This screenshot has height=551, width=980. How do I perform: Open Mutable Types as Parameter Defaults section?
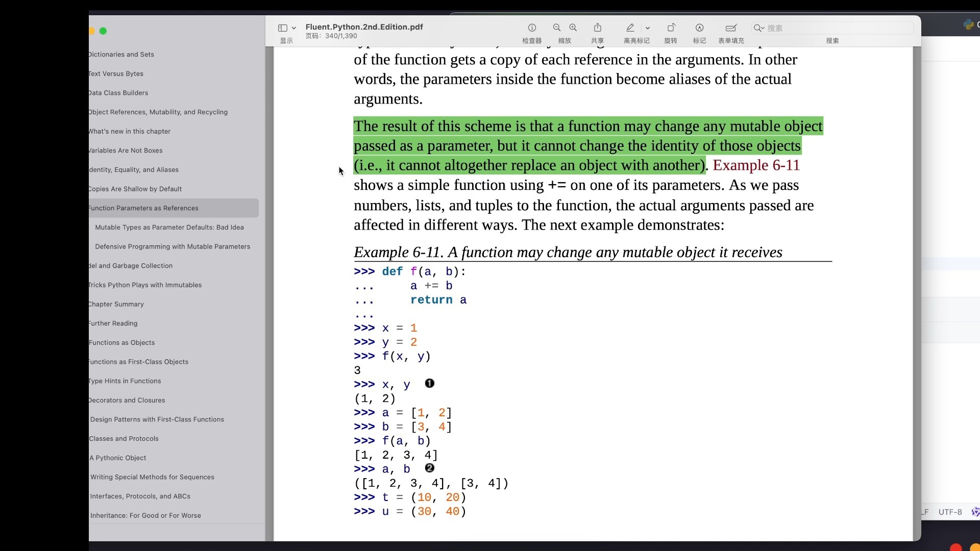(169, 228)
